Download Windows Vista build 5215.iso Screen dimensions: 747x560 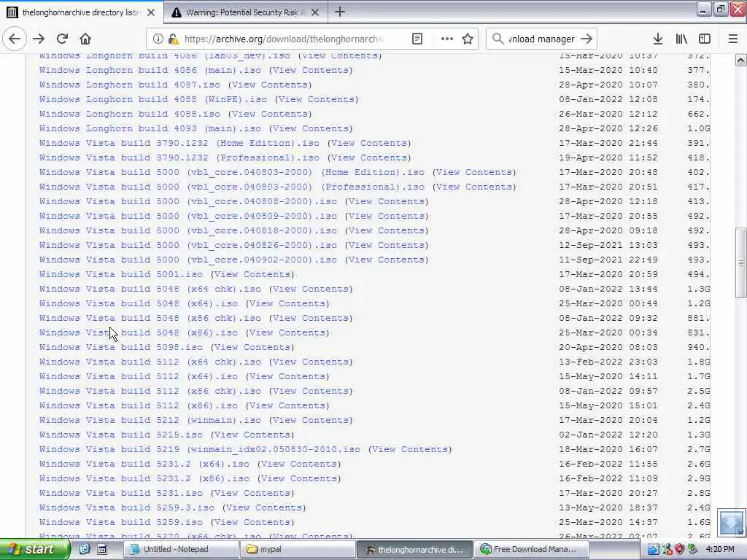tap(121, 435)
